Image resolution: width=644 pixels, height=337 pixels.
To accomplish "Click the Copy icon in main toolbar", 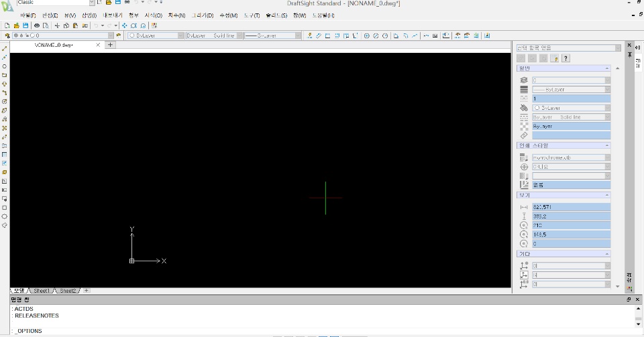I will 66,25.
